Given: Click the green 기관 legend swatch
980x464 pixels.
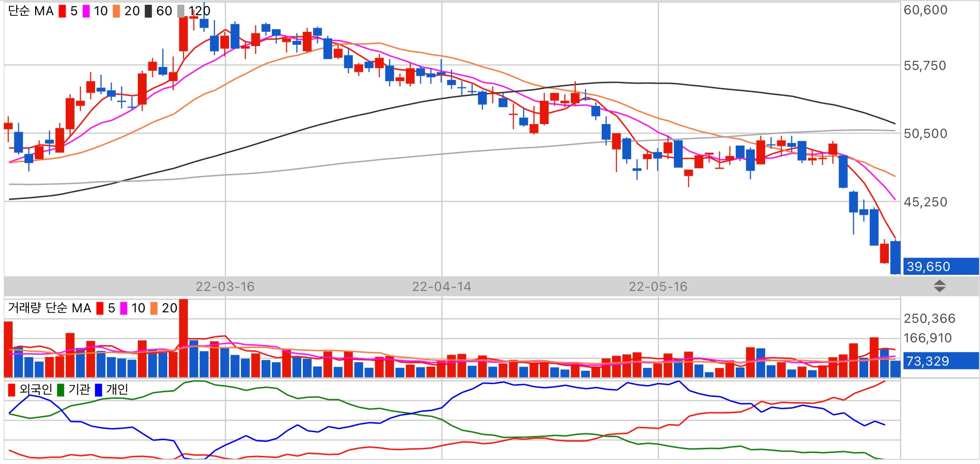Looking at the screenshot, I should click(60, 390).
